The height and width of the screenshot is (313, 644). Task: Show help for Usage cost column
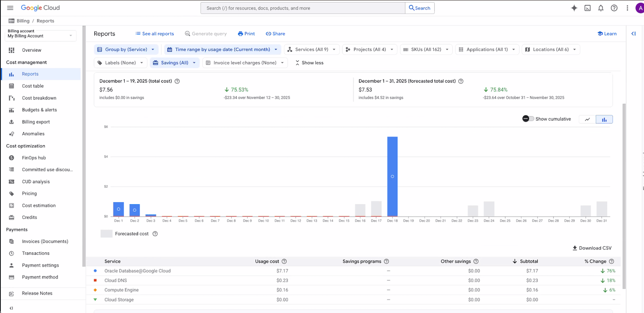point(284,261)
